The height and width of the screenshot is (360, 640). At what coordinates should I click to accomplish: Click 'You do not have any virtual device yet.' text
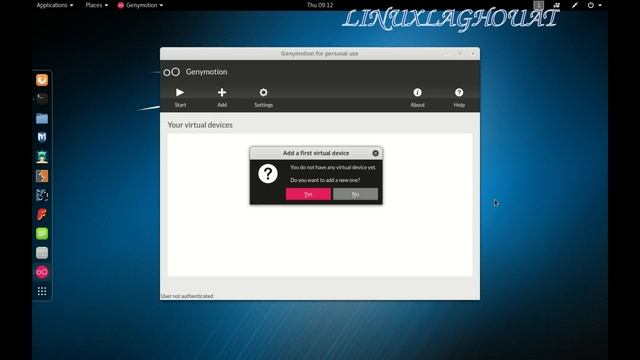(x=333, y=167)
